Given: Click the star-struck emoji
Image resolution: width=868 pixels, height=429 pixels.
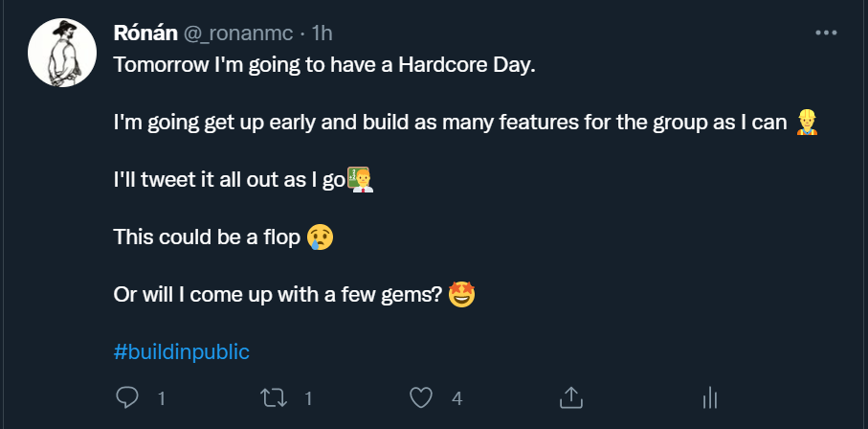Looking at the screenshot, I should 461,294.
